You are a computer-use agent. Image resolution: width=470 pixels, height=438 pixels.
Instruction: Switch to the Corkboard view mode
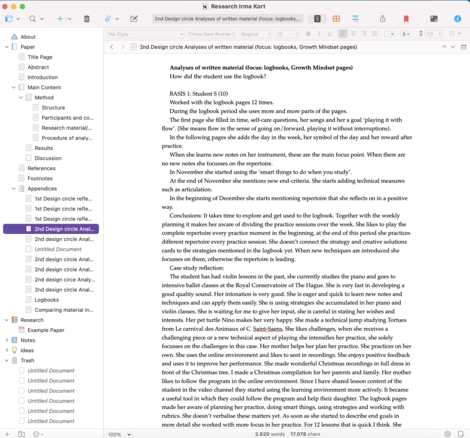336,19
